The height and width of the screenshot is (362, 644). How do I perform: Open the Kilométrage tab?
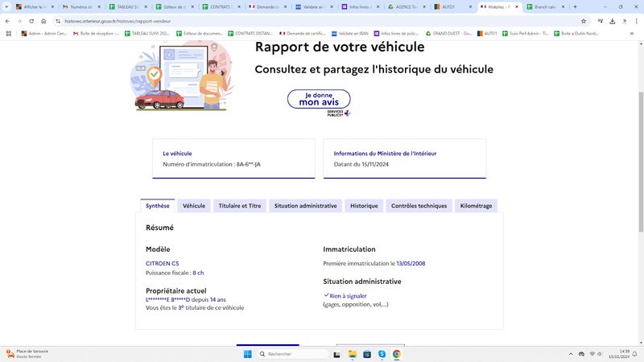pos(476,206)
